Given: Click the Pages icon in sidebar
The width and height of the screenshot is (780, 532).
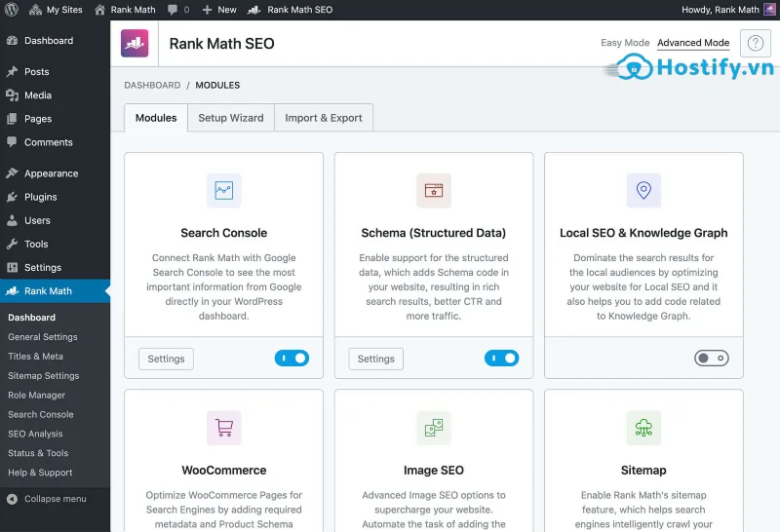Looking at the screenshot, I should (x=12, y=119).
